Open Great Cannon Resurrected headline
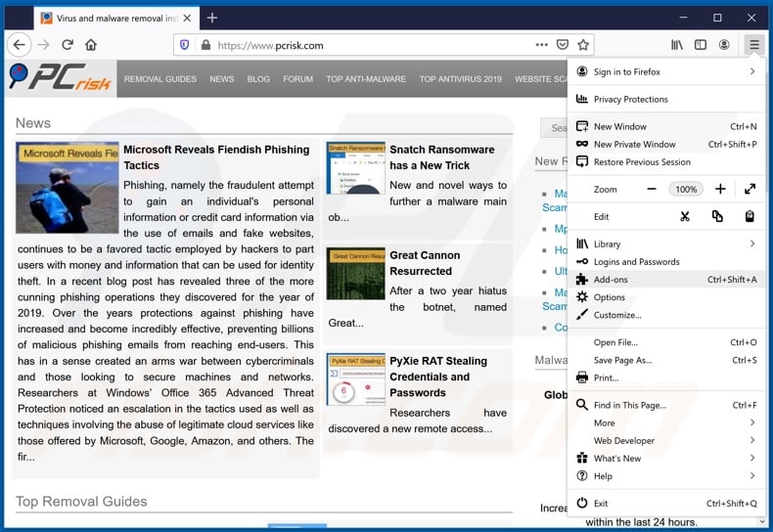The height and width of the screenshot is (532, 773). (425, 263)
